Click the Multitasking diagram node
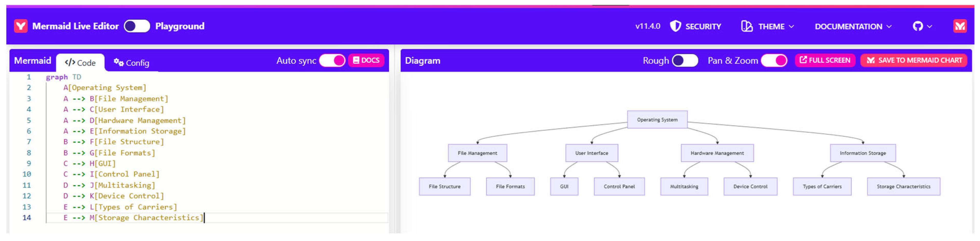980x241 pixels. click(684, 186)
